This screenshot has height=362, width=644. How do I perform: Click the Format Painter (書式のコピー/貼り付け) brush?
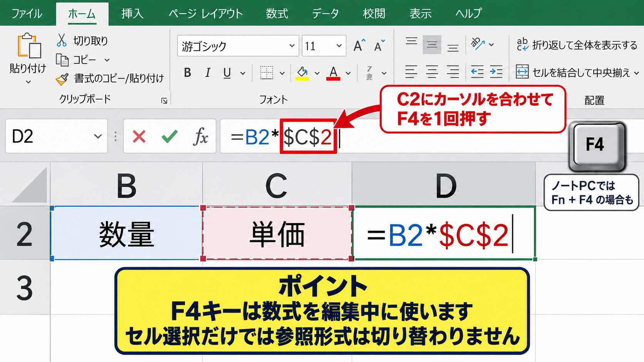click(x=62, y=78)
